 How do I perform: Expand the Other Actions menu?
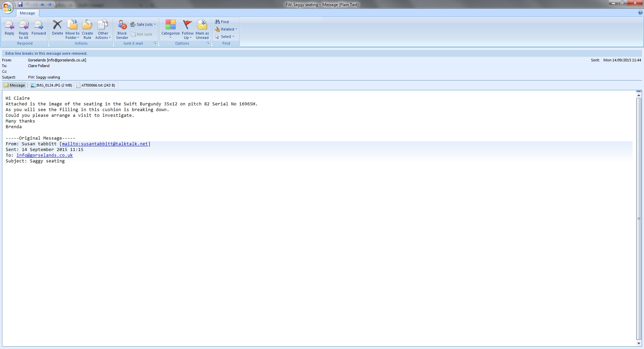point(103,30)
